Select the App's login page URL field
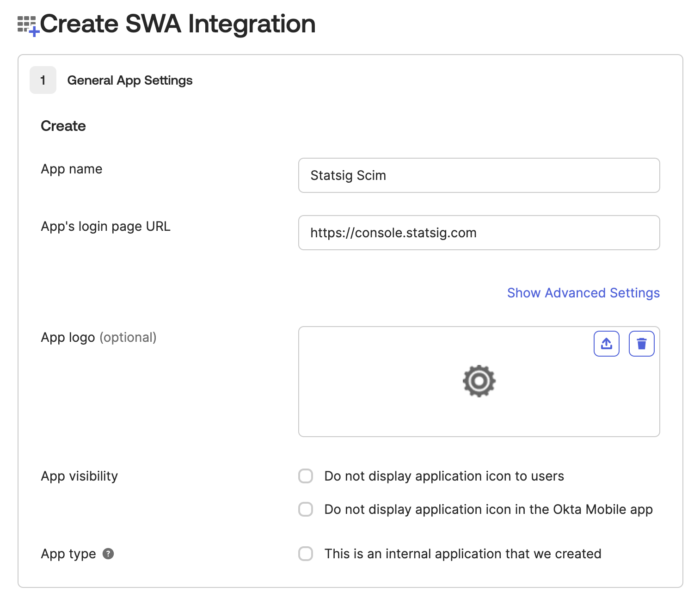The image size is (700, 605). click(x=479, y=233)
